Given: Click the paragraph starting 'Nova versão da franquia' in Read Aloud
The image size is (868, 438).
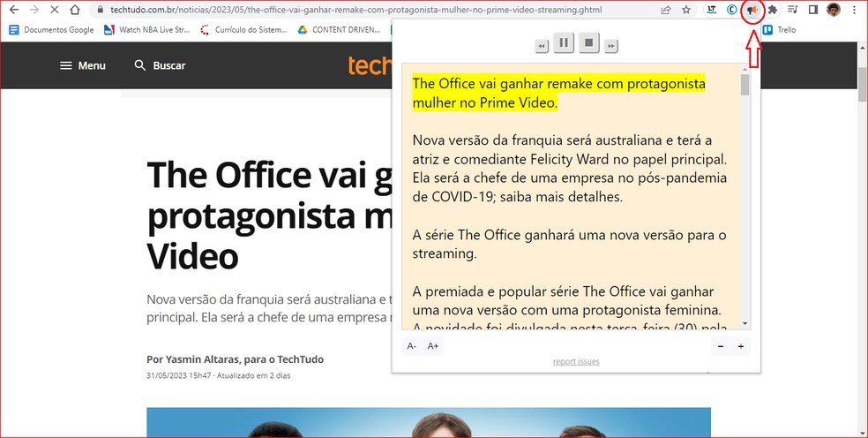Looking at the screenshot, I should coord(570,169).
